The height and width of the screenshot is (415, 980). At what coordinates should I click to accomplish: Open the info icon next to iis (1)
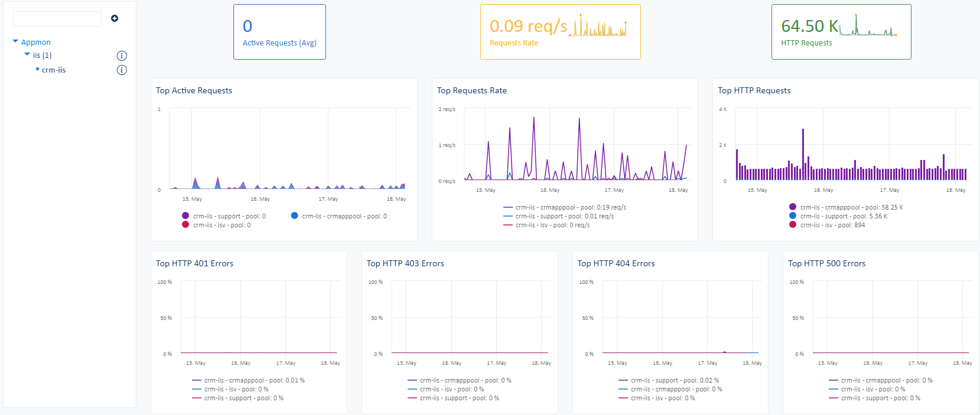(122, 56)
